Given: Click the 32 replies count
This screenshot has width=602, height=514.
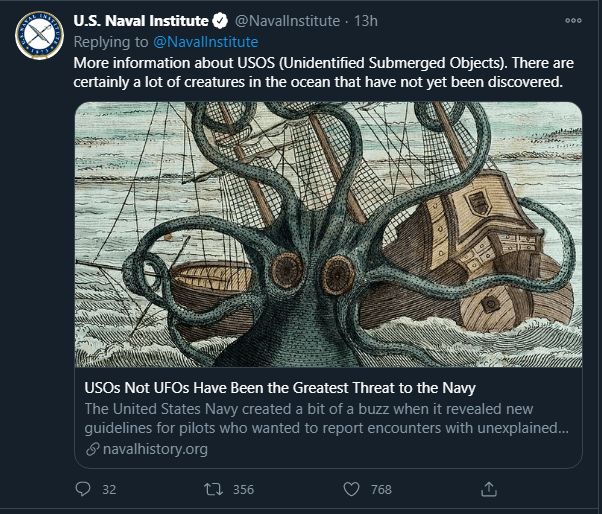Looking at the screenshot, I should [x=109, y=489].
